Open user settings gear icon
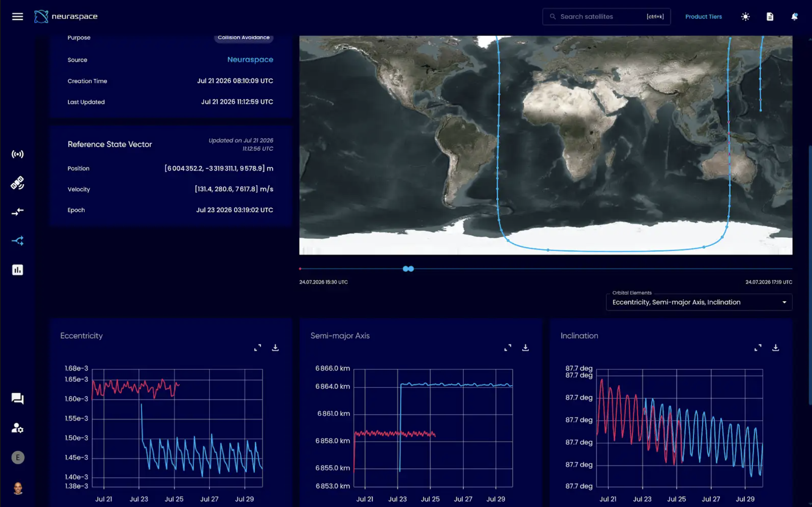Screen dimensions: 812x507 pyautogui.click(x=17, y=428)
